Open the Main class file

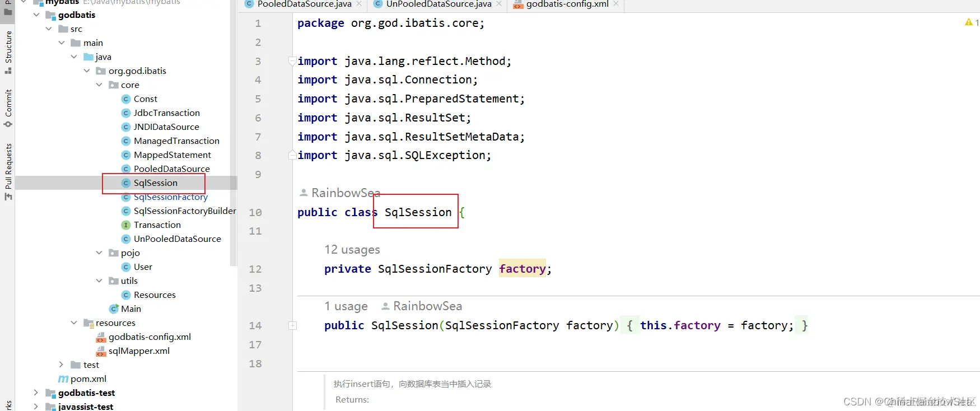point(131,309)
